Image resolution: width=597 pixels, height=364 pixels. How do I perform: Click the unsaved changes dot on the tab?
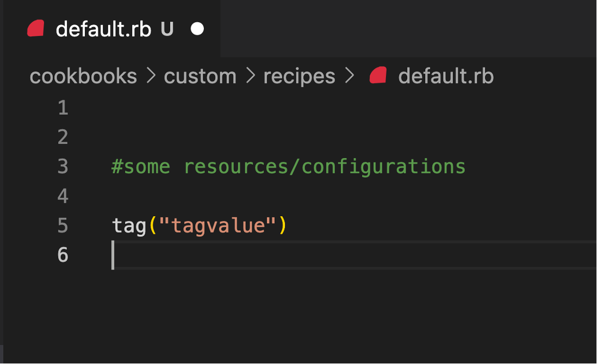pos(197,29)
